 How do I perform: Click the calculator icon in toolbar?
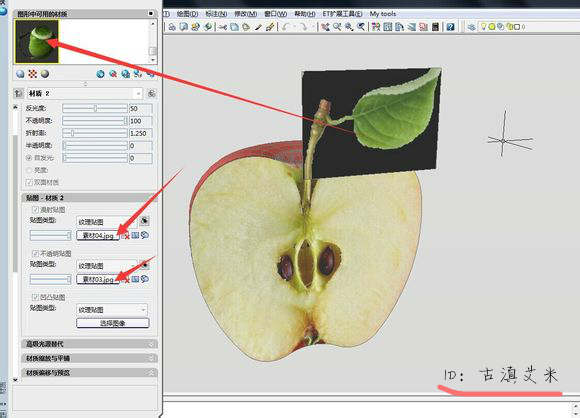435,27
